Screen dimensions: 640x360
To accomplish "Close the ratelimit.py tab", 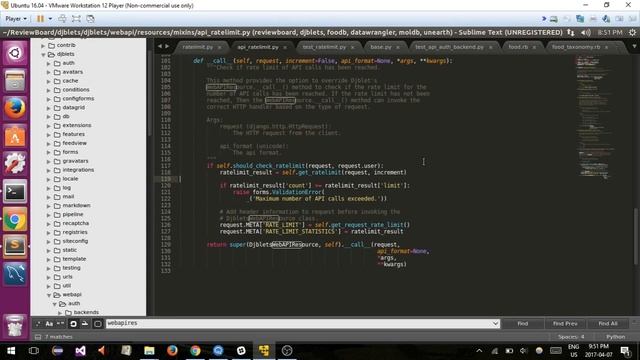I will (x=220, y=47).
